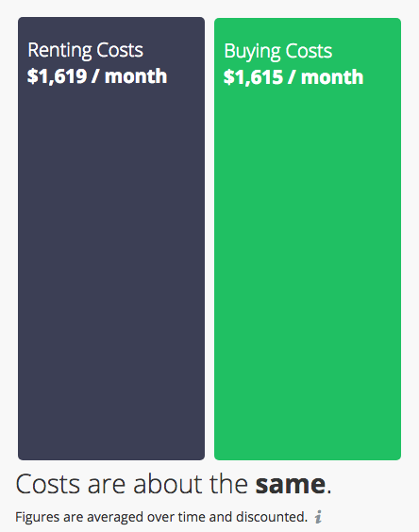Click the word averaged in the footnote
The height and width of the screenshot is (532, 419).
tap(115, 518)
